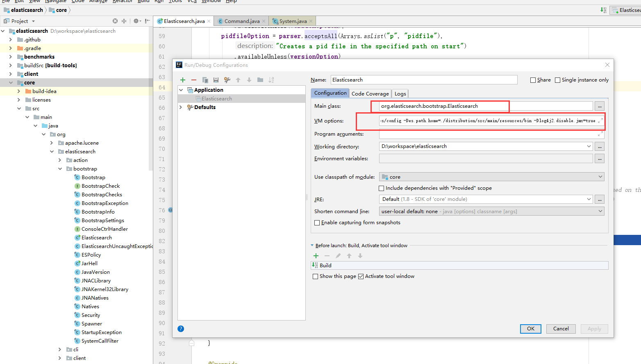Open the JRE dropdown list
This screenshot has height=364, width=641.
coord(589,199)
